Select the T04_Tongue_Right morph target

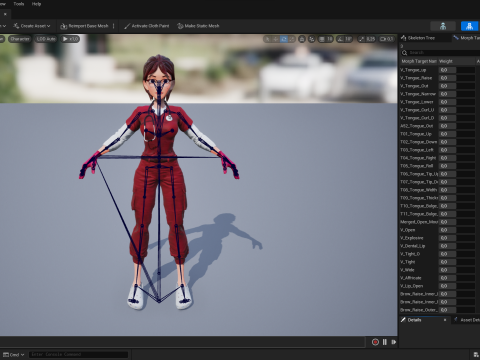click(x=418, y=158)
